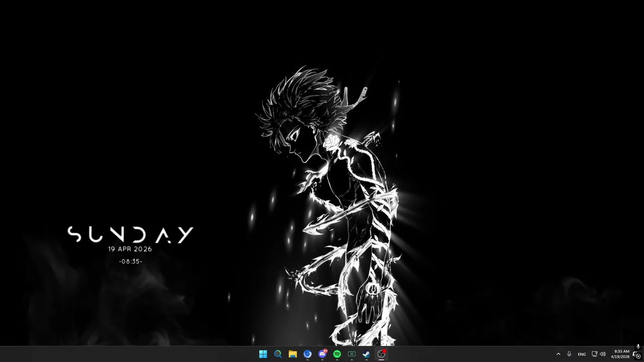Click the microphone tray icon
The width and height of the screenshot is (644, 362).
pyautogui.click(x=569, y=354)
